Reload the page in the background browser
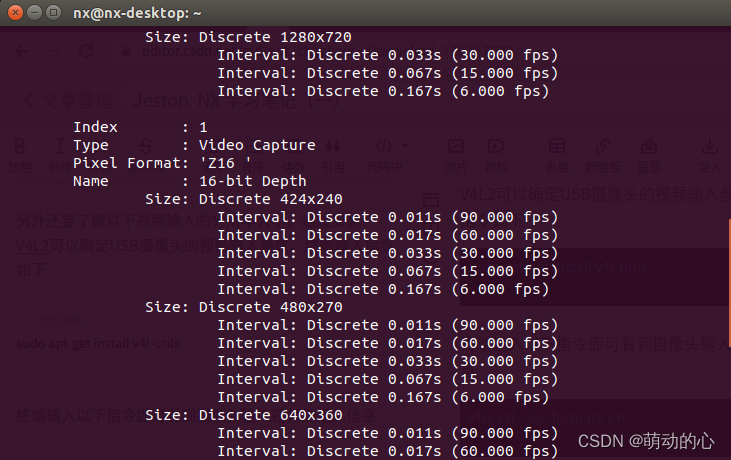Image resolution: width=731 pixels, height=460 pixels. (x=86, y=51)
